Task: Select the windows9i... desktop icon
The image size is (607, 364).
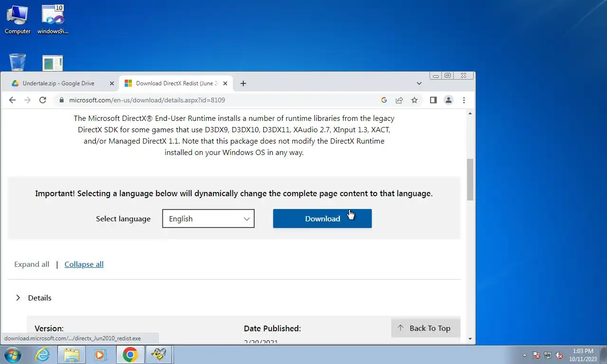Action: (53, 19)
